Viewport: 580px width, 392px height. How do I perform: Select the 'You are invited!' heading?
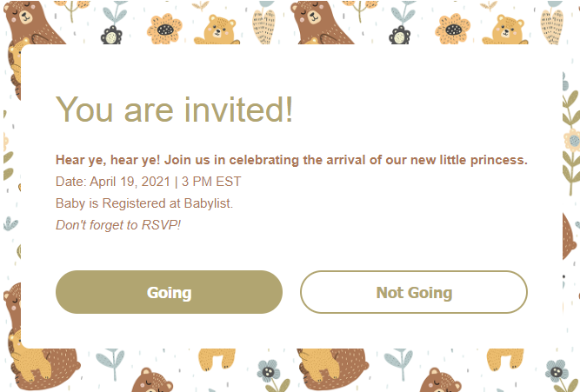(x=174, y=110)
